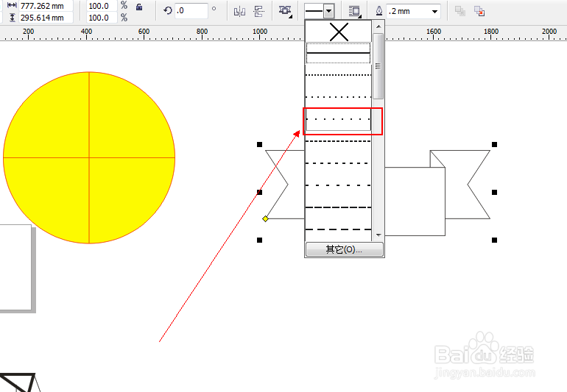Expand the .2 mm outline width dropdown

coord(434,12)
